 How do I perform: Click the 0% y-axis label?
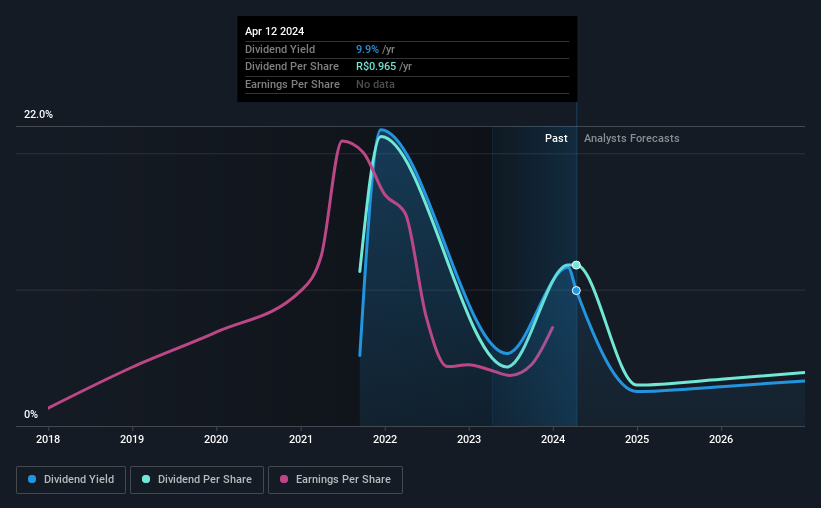pos(31,414)
